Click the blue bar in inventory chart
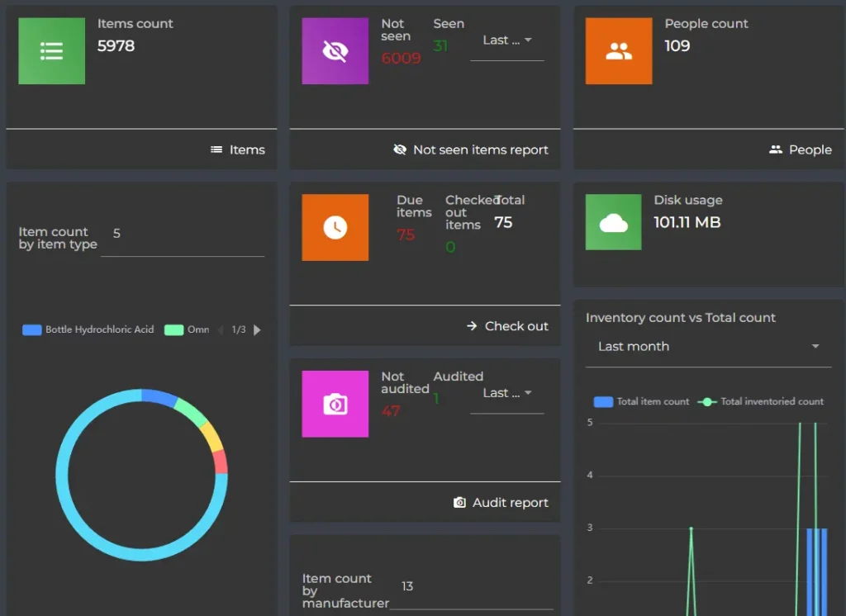Image resolution: width=846 pixels, height=616 pixels. (x=817, y=571)
